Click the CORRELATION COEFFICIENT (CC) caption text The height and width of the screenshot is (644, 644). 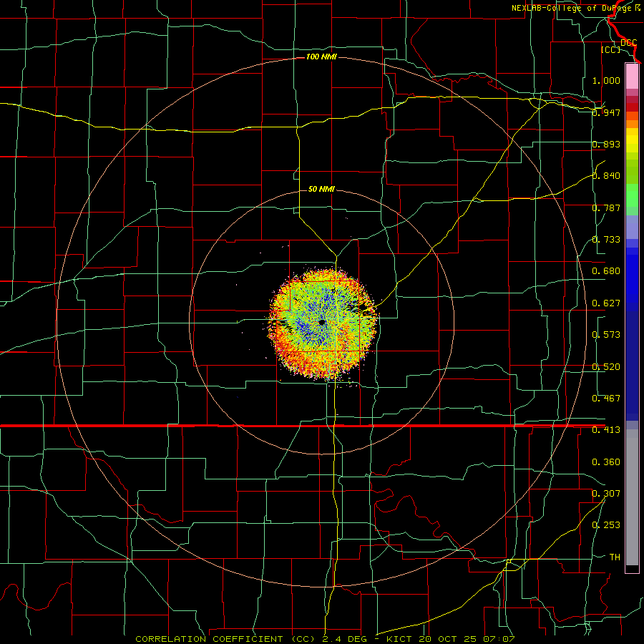[x=225, y=639]
